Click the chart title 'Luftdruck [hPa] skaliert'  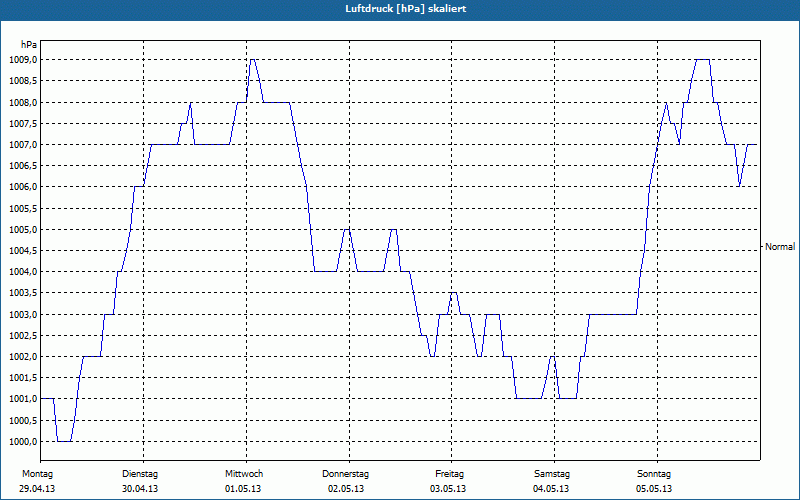pos(405,9)
